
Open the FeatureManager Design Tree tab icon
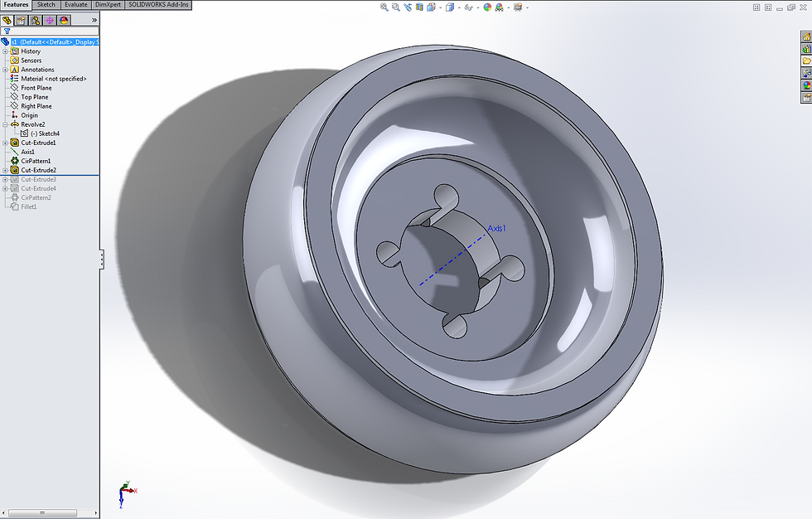[x=7, y=20]
